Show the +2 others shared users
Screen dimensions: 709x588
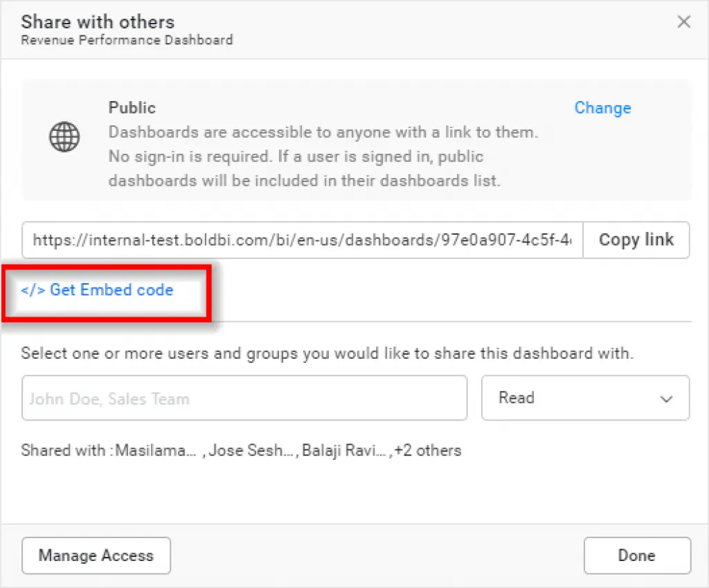click(x=428, y=451)
